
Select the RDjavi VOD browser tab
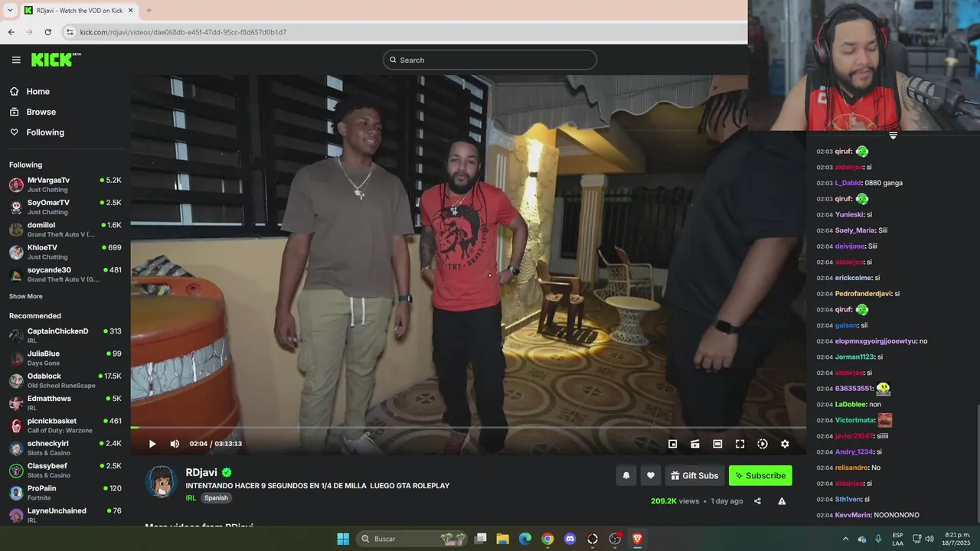[79, 10]
